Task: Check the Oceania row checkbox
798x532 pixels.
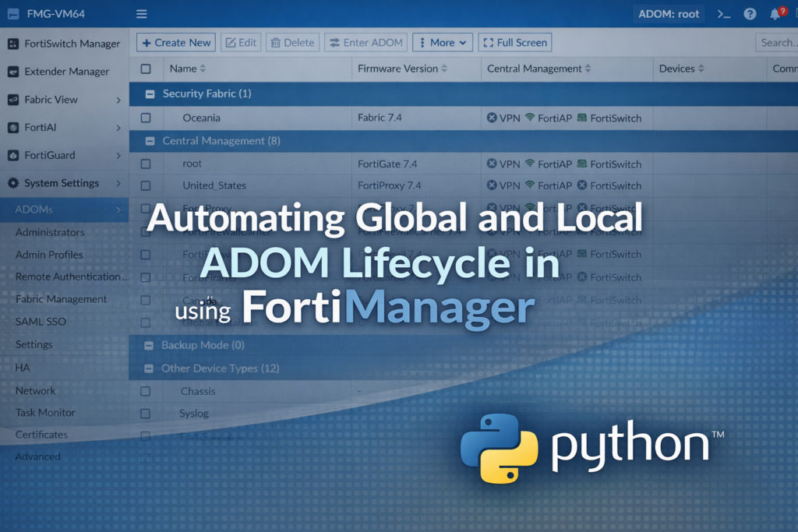Action: (146, 118)
